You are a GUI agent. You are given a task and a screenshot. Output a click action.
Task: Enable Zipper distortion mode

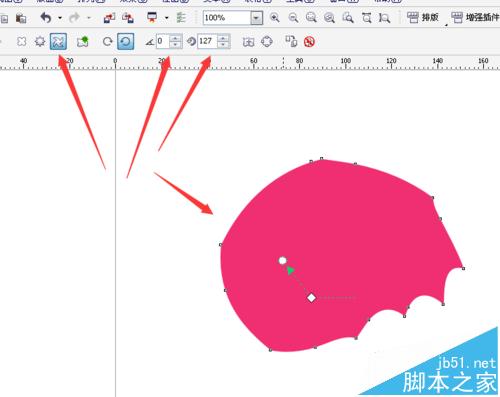tap(40, 42)
